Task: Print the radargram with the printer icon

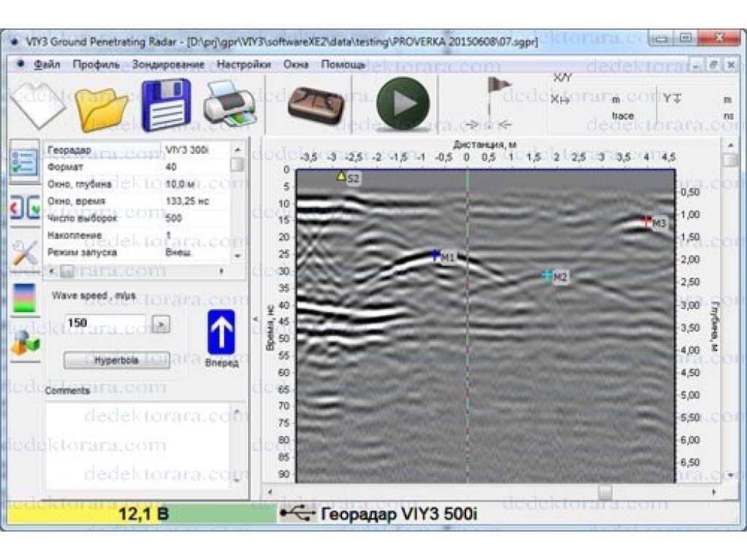Action: 230,104
